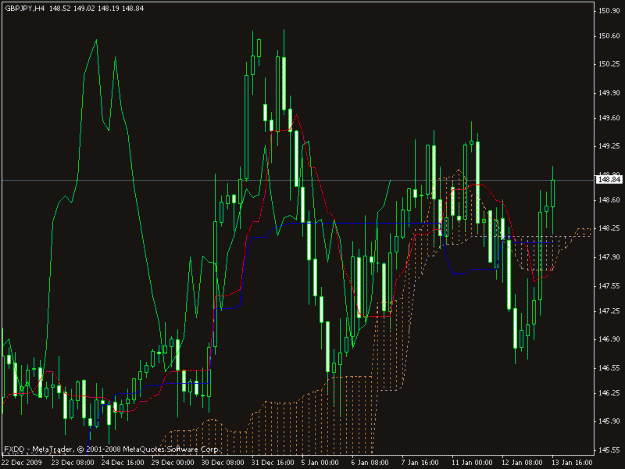Click the 23 Dec 08:00 time label
This screenshot has width=625, height=469.
click(73, 463)
